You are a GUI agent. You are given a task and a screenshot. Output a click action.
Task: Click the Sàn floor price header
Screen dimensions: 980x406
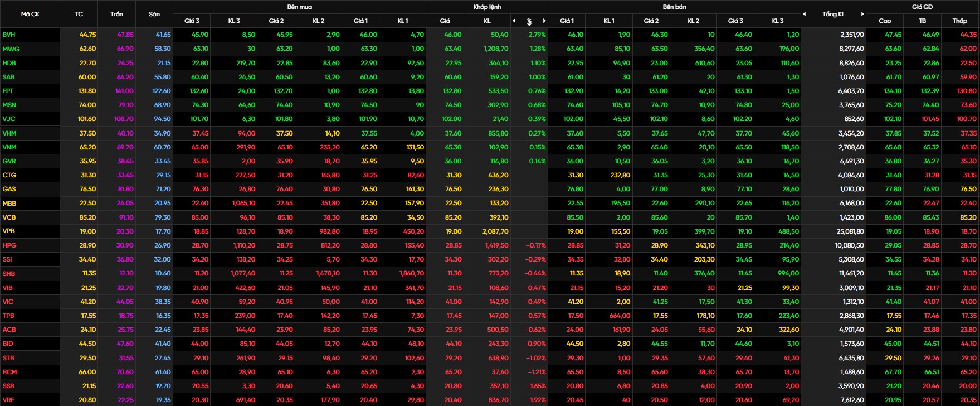154,14
